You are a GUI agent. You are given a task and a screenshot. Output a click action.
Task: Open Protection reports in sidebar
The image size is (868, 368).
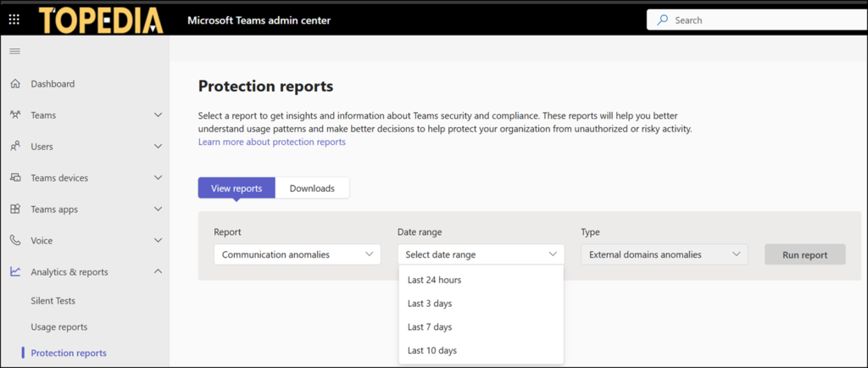(x=69, y=353)
